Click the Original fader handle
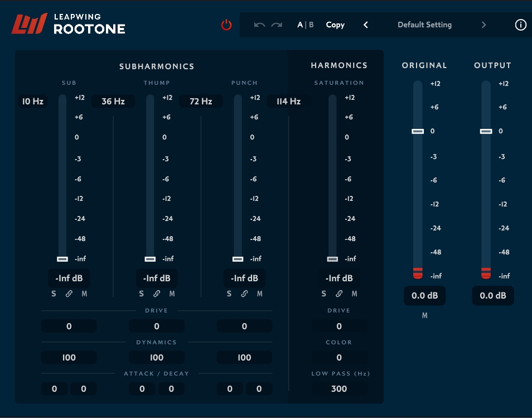The width and height of the screenshot is (532, 418). coord(418,131)
